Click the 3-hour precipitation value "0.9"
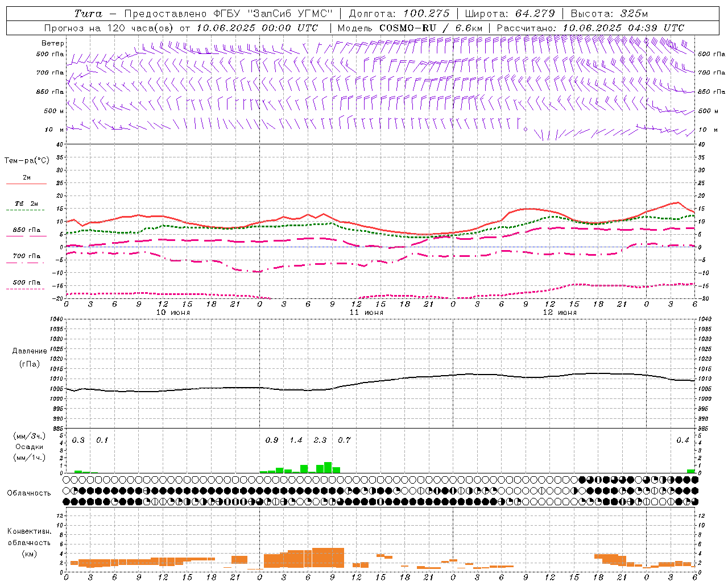The height and width of the screenshot is (582, 728). pos(272,440)
